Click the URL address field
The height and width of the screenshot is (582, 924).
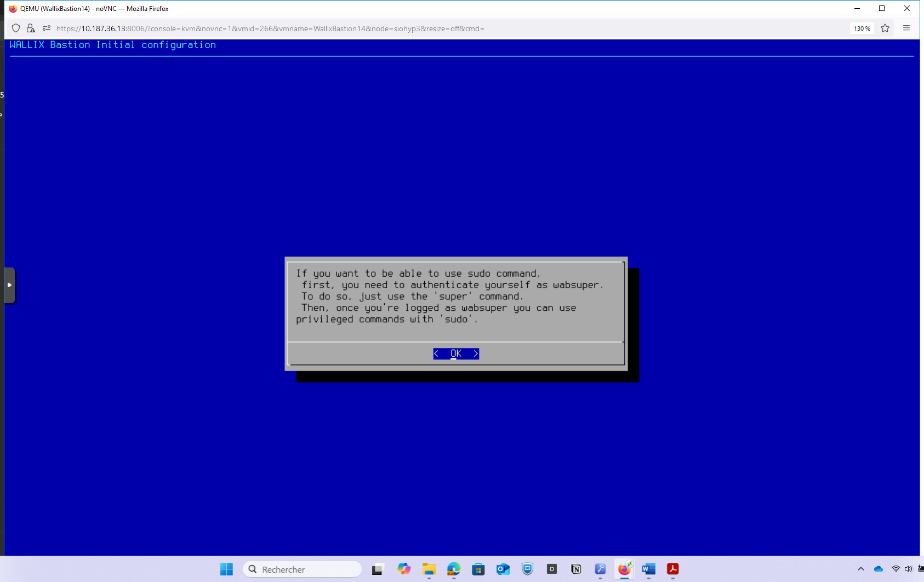[384, 28]
